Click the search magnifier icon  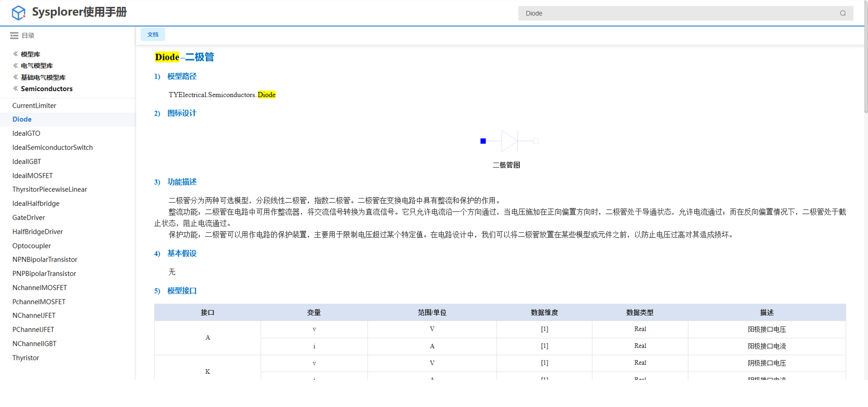point(843,13)
